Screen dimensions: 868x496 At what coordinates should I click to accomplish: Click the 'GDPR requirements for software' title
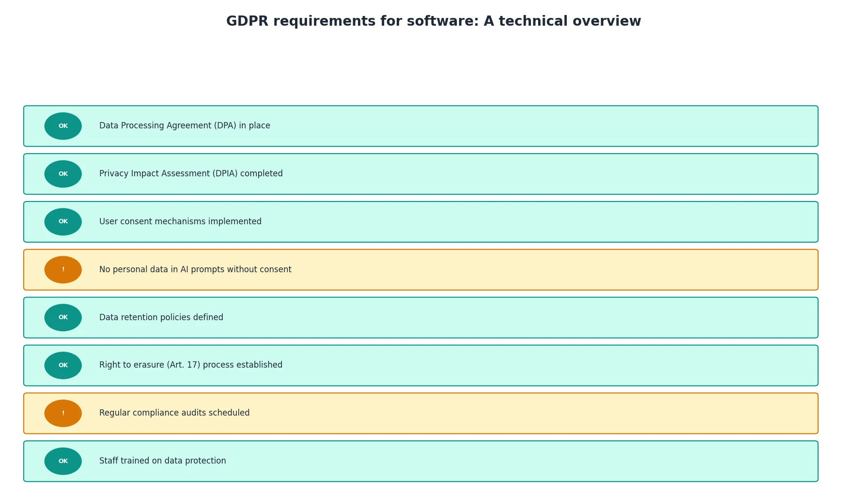[434, 21]
